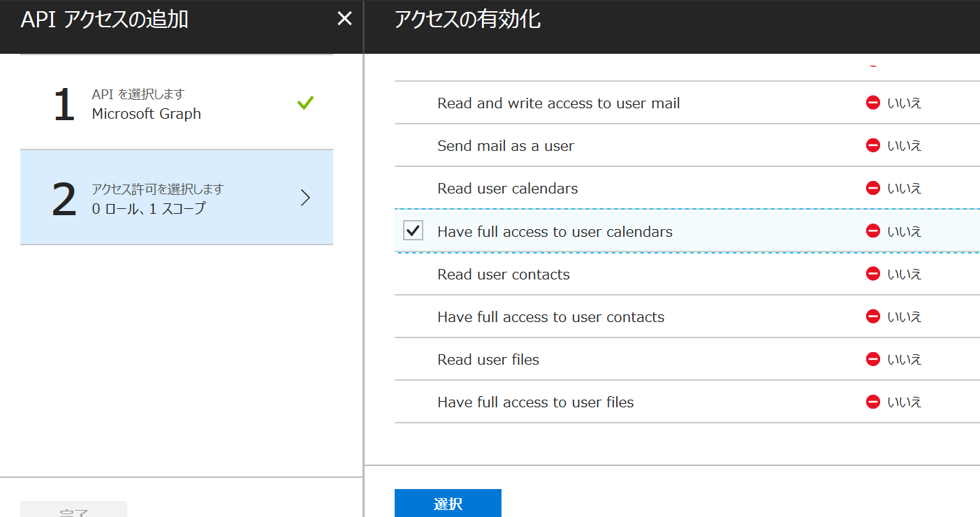This screenshot has height=517, width=980.
Task: Click red no-consent icon for Read and write mail
Action: (x=872, y=103)
